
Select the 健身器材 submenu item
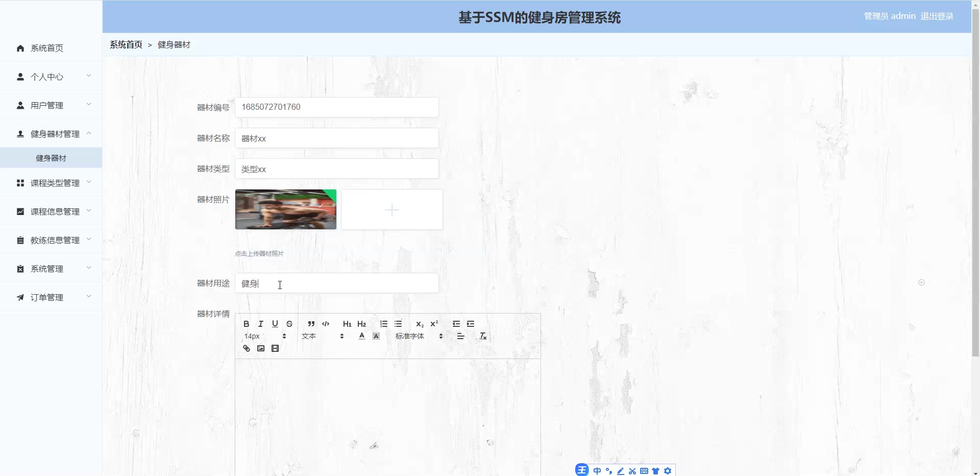point(51,158)
